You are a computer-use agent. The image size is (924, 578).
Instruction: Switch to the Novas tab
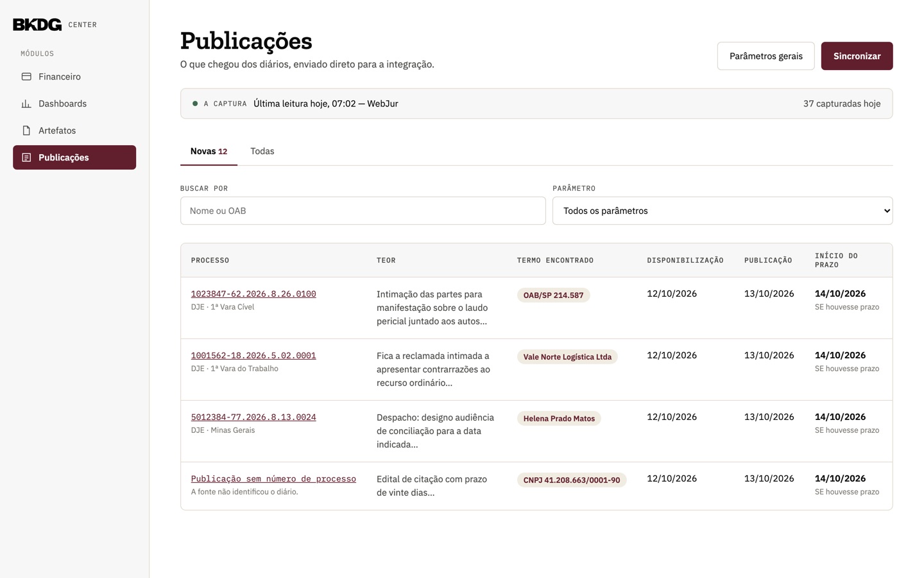click(x=209, y=152)
